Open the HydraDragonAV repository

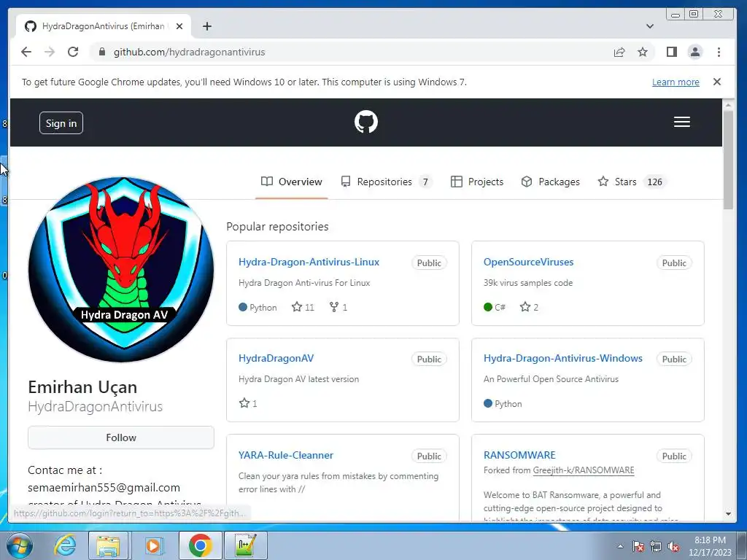coord(276,358)
